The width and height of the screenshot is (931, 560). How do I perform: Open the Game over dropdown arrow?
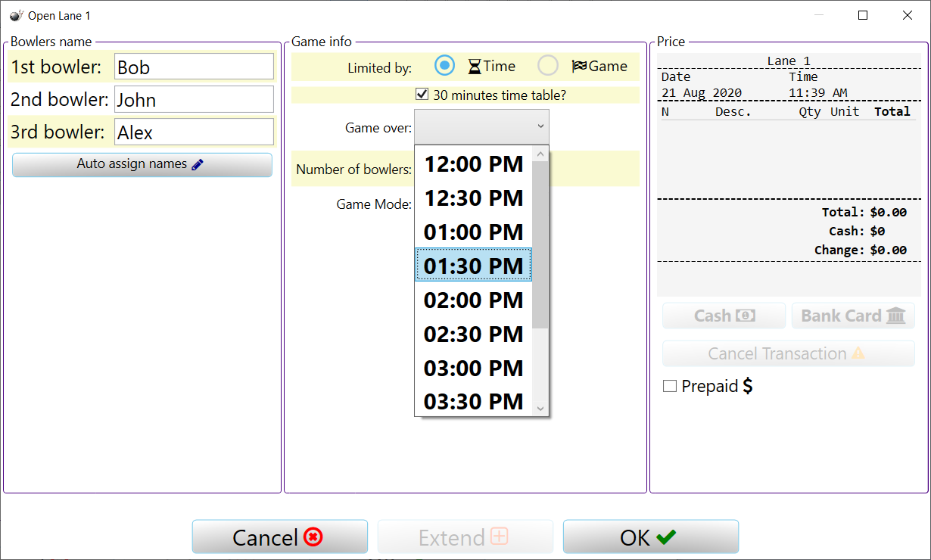point(539,126)
